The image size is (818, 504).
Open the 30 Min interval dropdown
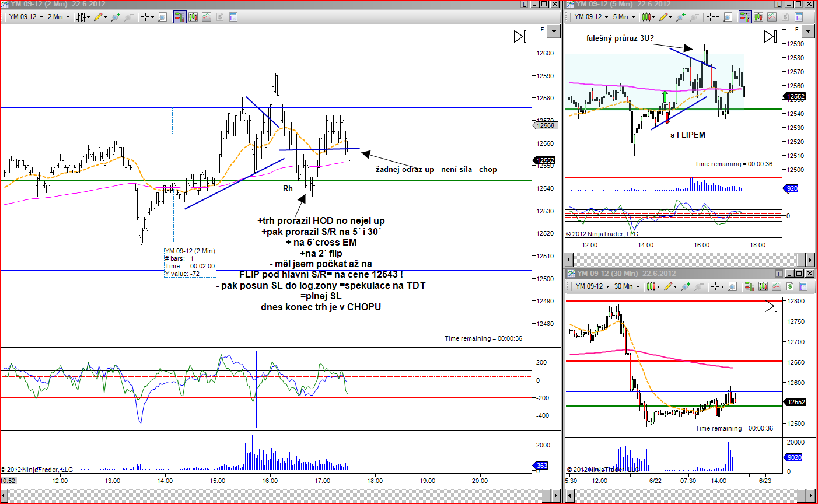(x=627, y=286)
